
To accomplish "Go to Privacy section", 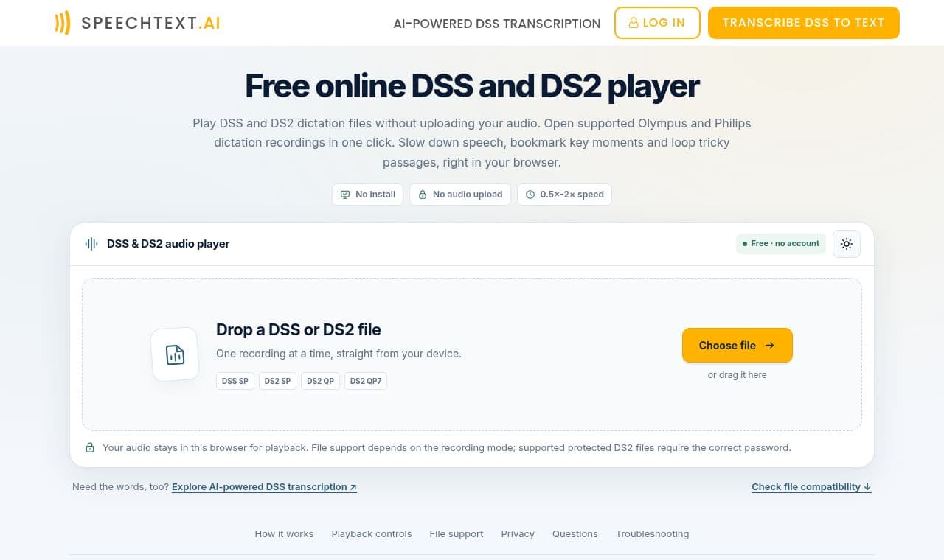I will 518,534.
